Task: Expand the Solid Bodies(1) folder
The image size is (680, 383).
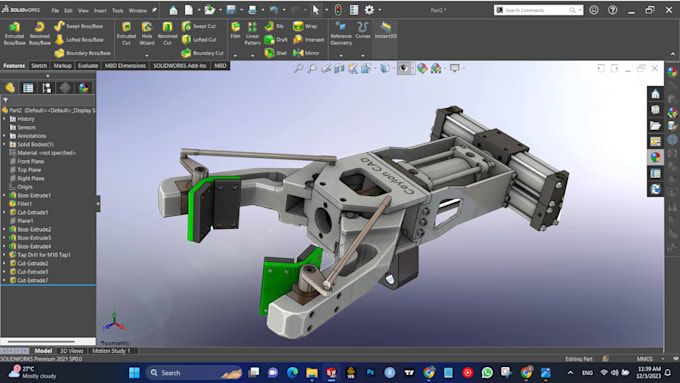Action: point(5,144)
